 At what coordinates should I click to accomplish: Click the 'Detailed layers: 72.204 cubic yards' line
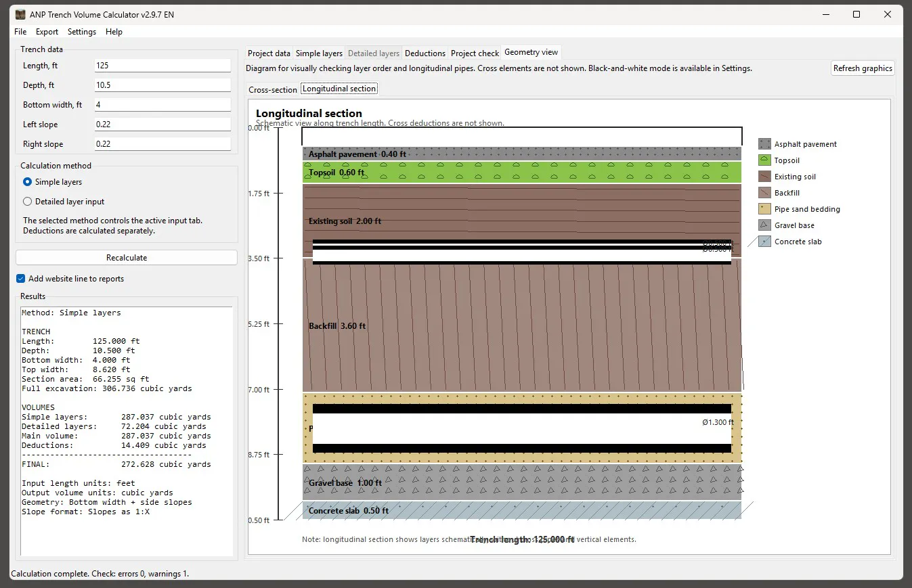[114, 426]
